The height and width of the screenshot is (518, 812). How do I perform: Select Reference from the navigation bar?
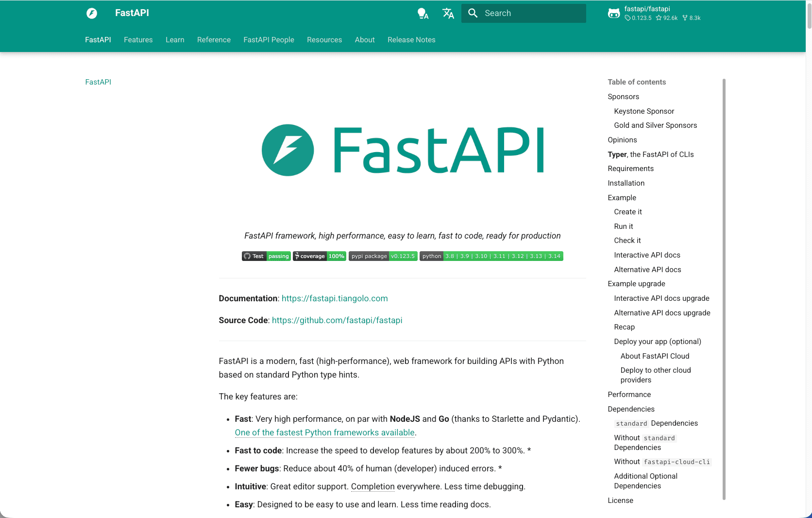[214, 40]
